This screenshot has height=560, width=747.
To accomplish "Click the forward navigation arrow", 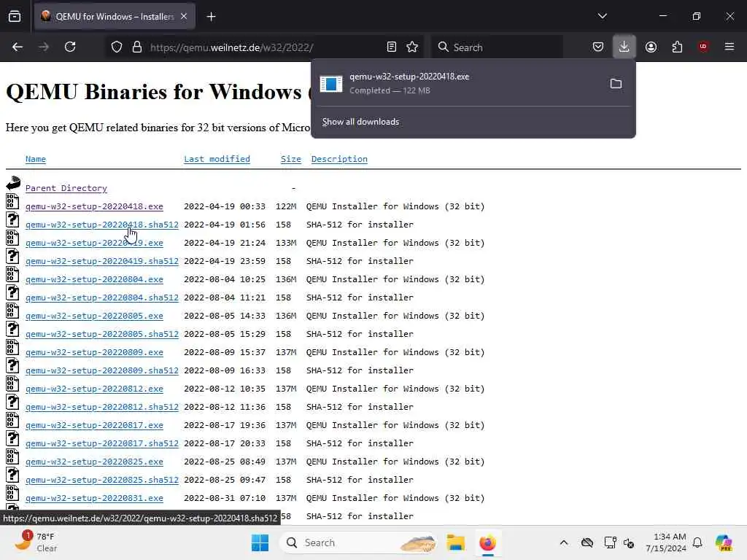I will (x=44, y=47).
